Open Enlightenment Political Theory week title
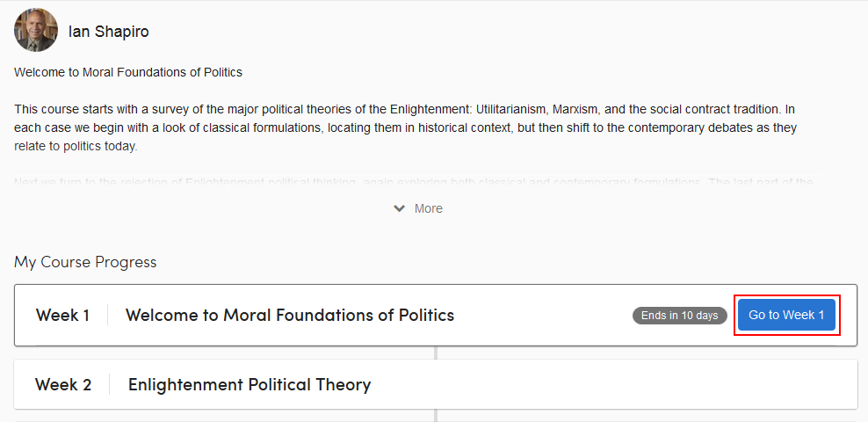Screen dimensions: 868x422 (x=250, y=384)
